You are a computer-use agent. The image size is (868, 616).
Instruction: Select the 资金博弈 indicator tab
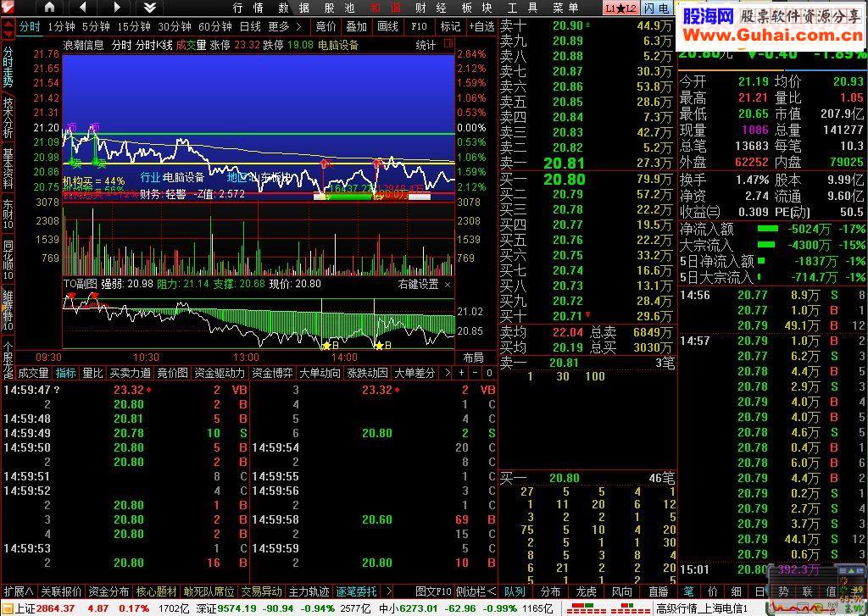point(272,373)
